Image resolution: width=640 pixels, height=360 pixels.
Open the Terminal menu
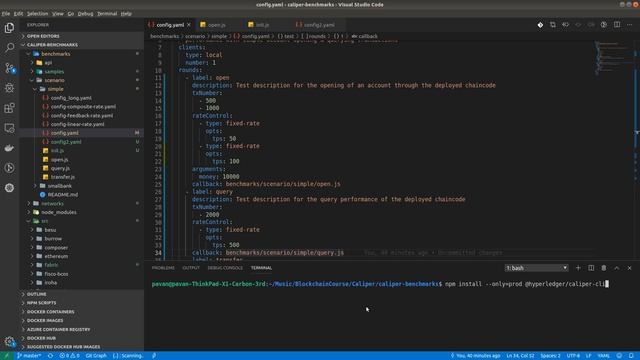(x=107, y=13)
